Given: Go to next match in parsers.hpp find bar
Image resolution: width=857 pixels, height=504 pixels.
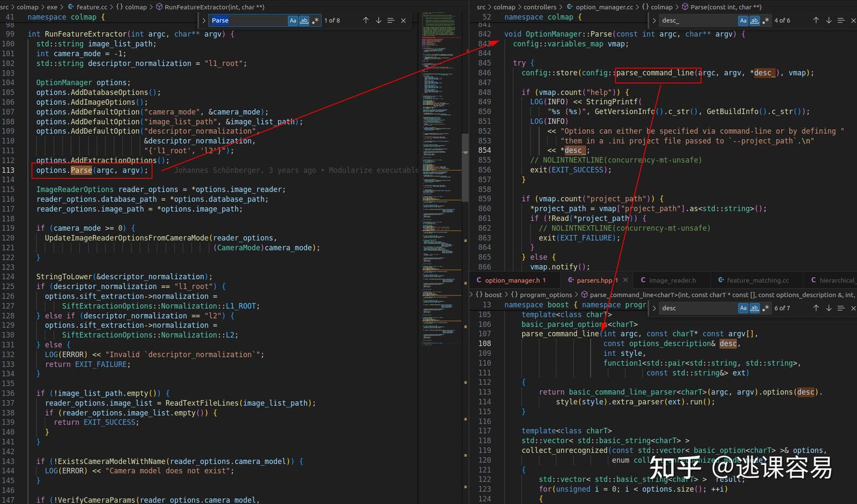Looking at the screenshot, I should click(x=828, y=308).
